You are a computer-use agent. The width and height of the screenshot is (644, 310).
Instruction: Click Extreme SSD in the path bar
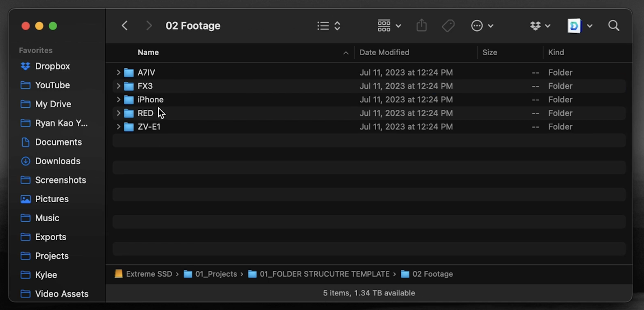[x=143, y=274]
